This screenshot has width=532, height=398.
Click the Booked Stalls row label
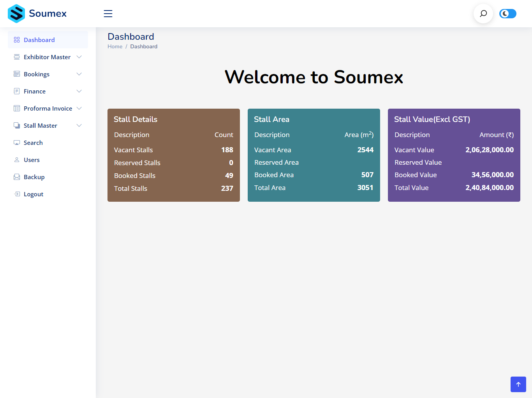[135, 176]
